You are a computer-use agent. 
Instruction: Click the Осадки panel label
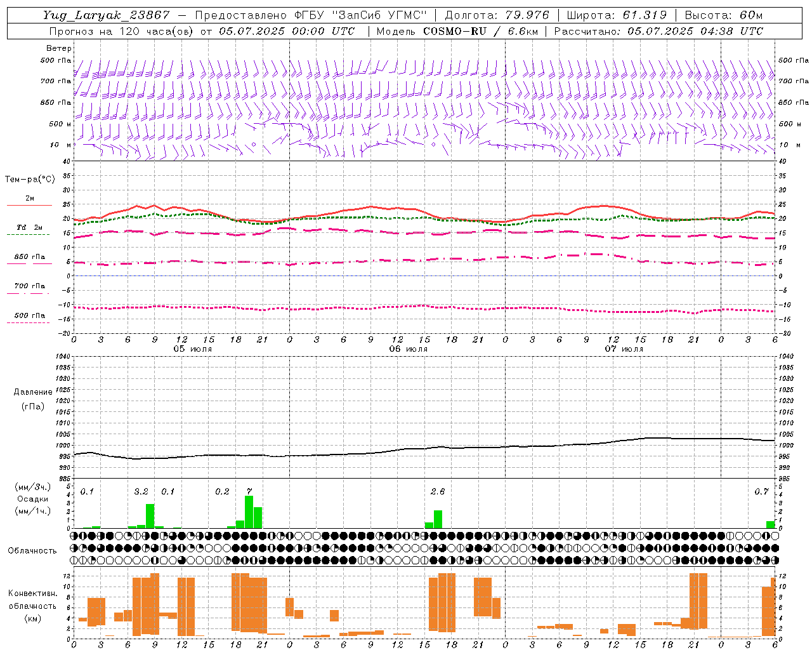(x=33, y=499)
